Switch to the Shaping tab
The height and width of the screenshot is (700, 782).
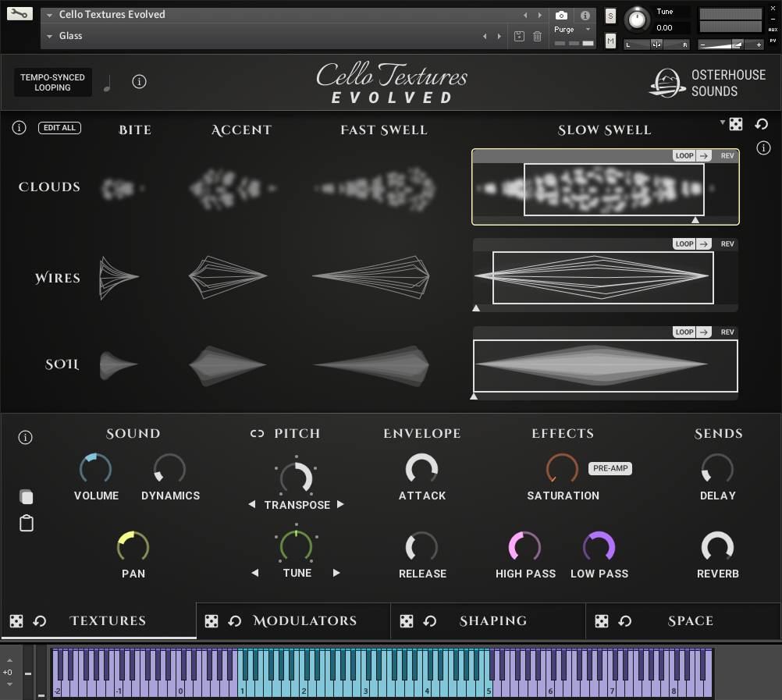point(492,621)
